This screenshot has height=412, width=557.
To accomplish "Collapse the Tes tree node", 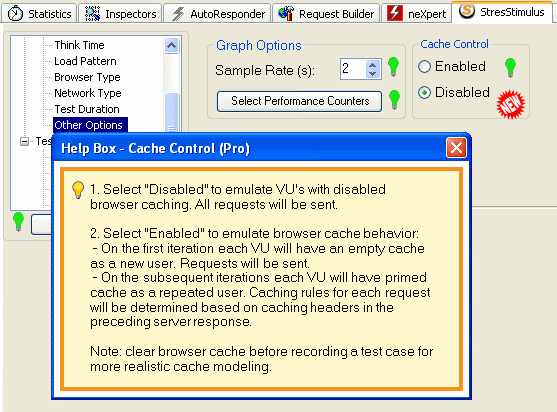I will tap(25, 141).
